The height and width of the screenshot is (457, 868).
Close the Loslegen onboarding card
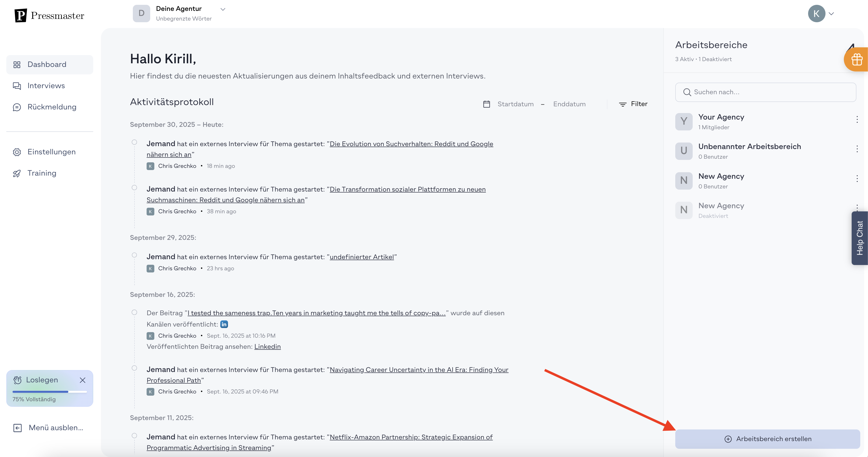tap(83, 380)
